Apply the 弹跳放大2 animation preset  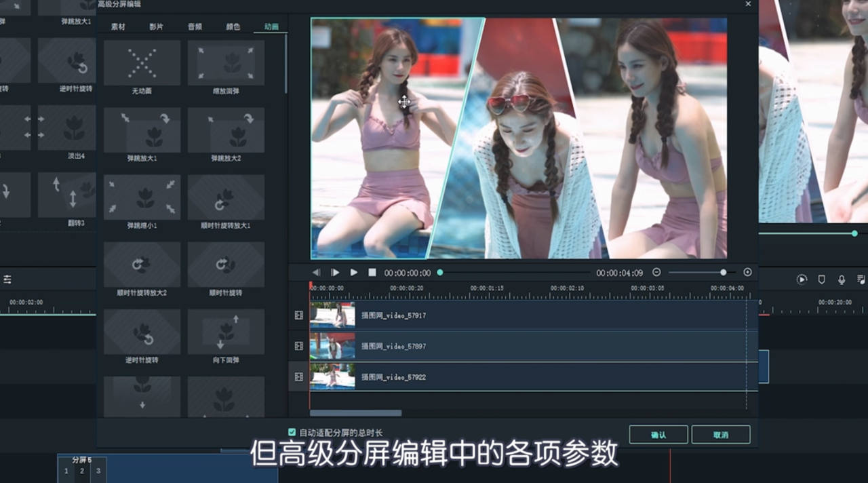[x=226, y=130]
